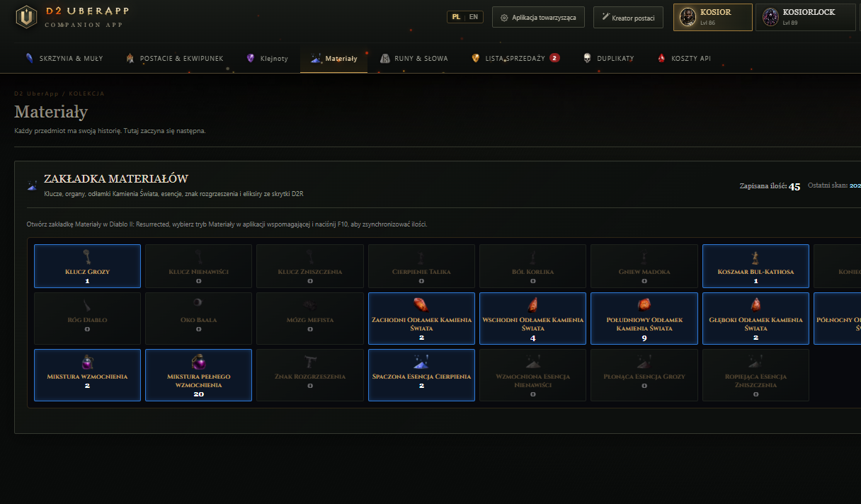
Task: Select the KOSIORLOCK character profile
Action: click(806, 17)
